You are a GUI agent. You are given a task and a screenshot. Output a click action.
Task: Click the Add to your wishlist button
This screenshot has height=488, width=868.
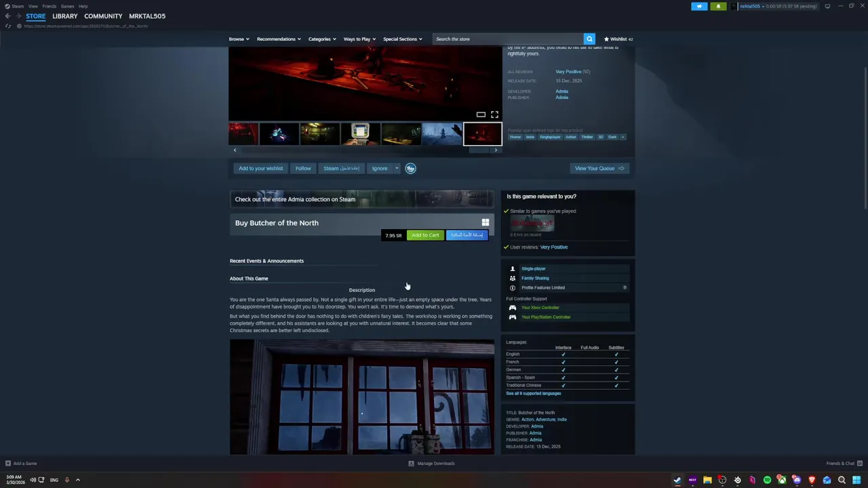click(x=260, y=168)
